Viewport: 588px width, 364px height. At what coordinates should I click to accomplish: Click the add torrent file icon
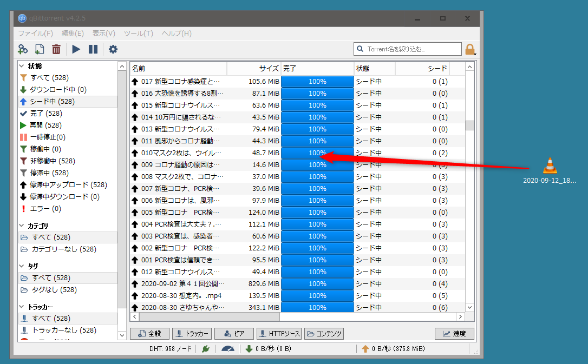(40, 49)
